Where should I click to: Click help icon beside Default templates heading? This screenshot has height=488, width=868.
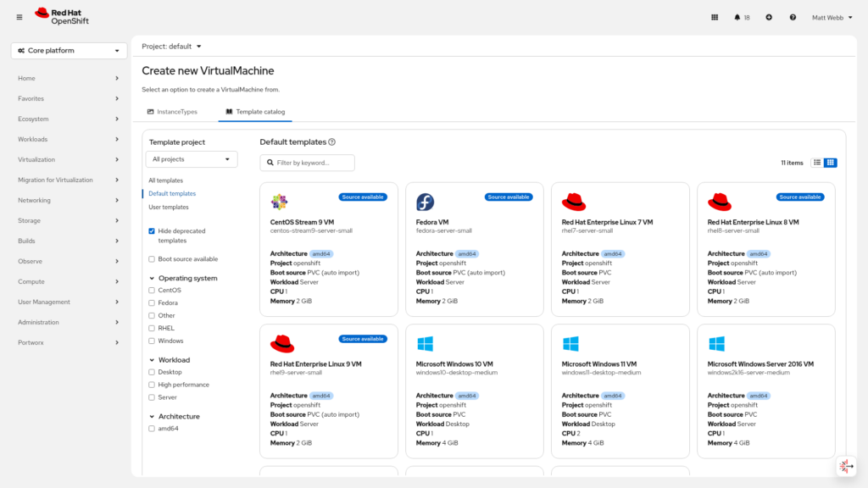pos(332,142)
